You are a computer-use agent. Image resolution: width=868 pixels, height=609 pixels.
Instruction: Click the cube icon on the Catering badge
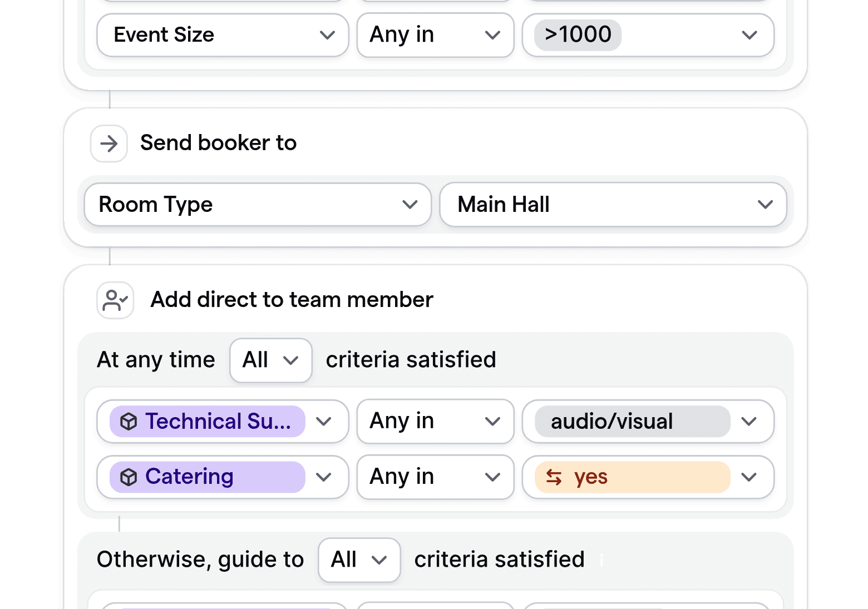129,477
